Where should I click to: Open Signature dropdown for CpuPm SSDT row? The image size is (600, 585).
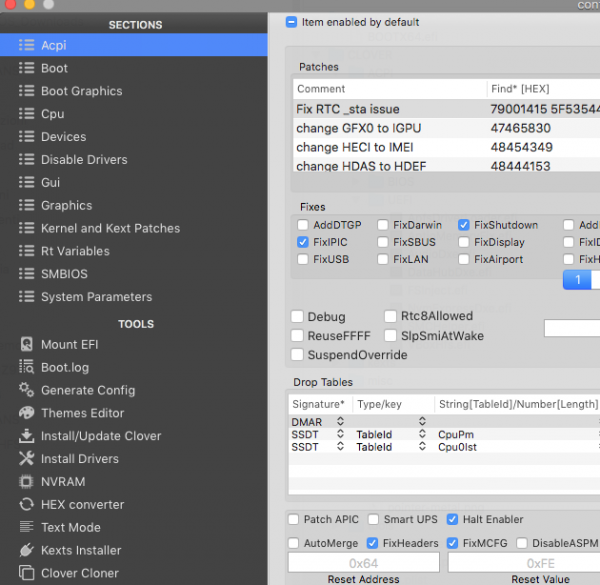tap(340, 435)
